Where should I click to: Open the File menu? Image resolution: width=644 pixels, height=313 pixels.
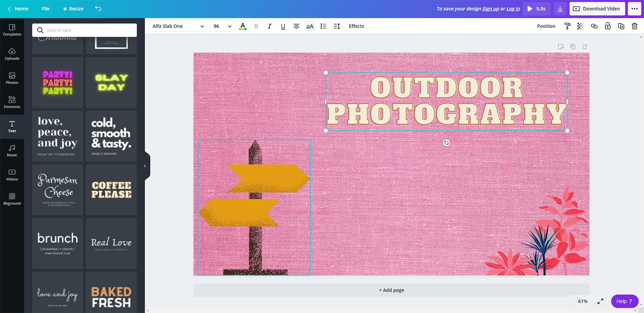point(46,8)
